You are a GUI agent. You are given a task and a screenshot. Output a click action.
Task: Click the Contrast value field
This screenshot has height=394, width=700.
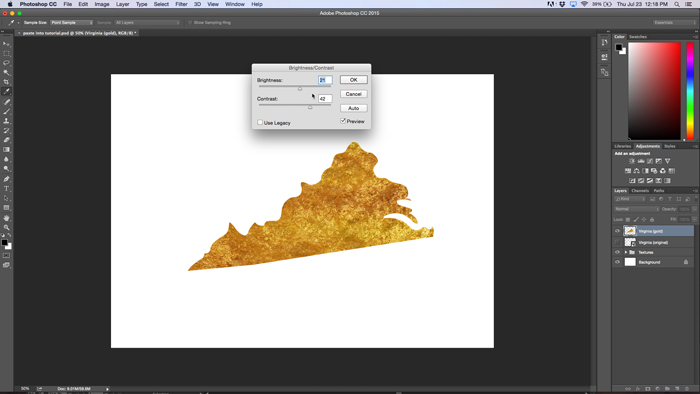325,99
